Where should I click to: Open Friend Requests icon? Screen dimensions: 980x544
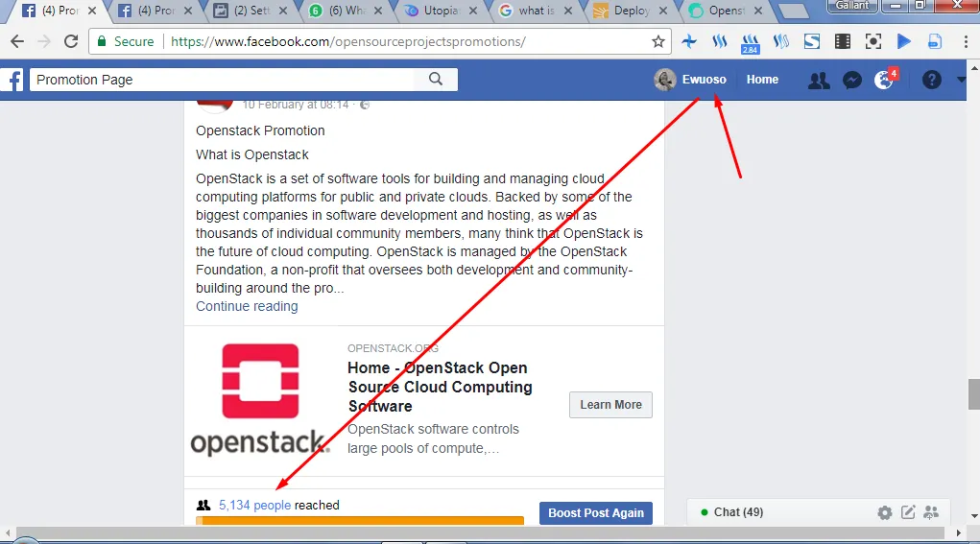click(819, 80)
